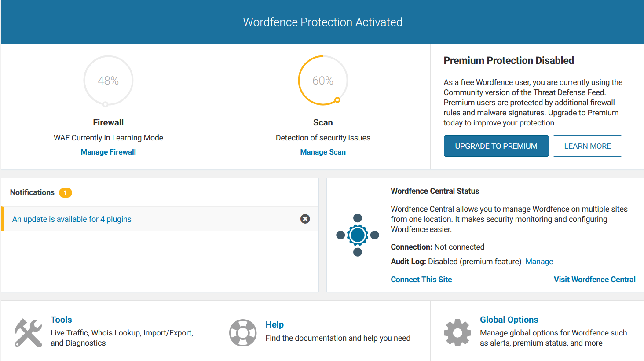Click the Scan 60% progress circle
Image resolution: width=644 pixels, height=361 pixels.
[323, 81]
